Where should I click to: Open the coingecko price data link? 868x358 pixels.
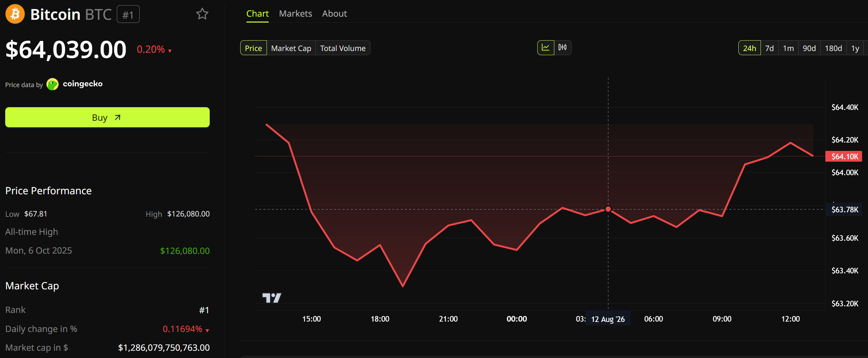click(83, 84)
